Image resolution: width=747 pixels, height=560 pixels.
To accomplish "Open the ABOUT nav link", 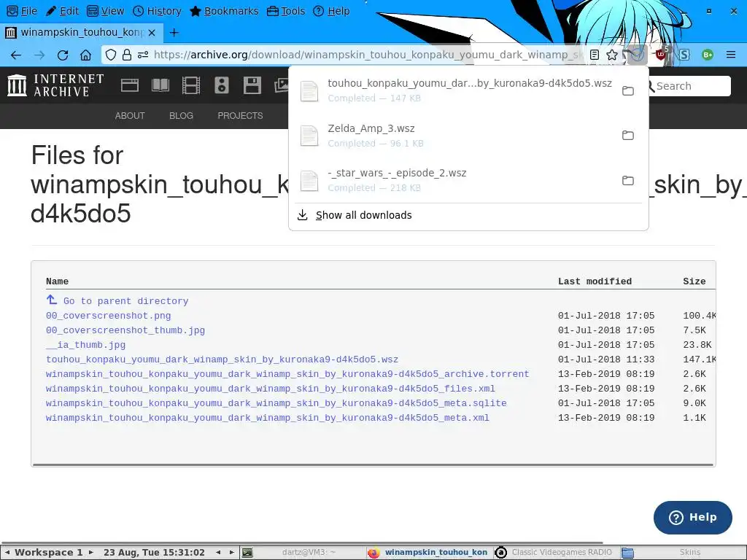I will click(130, 116).
